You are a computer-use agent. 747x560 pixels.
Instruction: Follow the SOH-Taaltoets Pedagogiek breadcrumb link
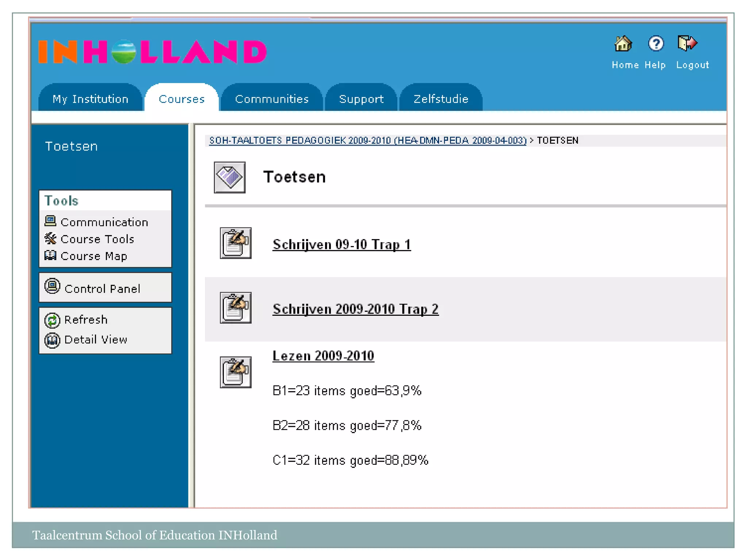click(368, 141)
